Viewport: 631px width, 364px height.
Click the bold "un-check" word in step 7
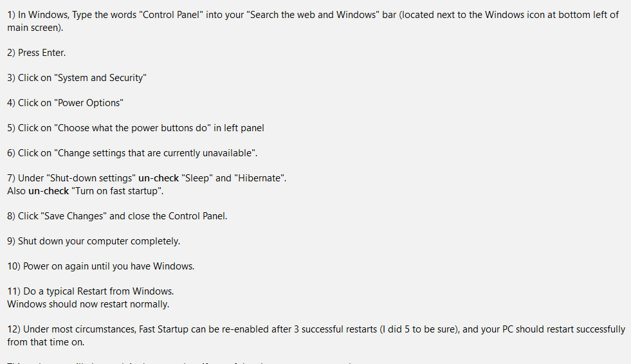159,178
